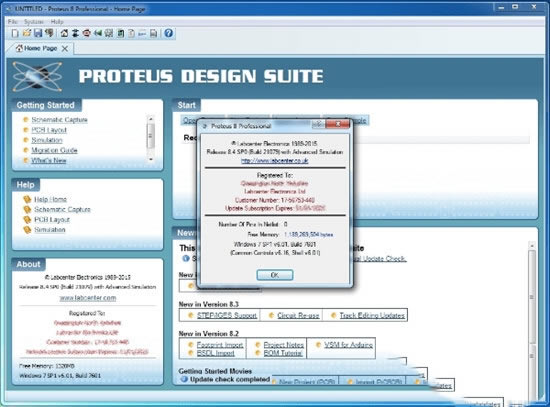Click the Manual Update Check link
Viewport: 550px width, 407px height.
(379, 259)
